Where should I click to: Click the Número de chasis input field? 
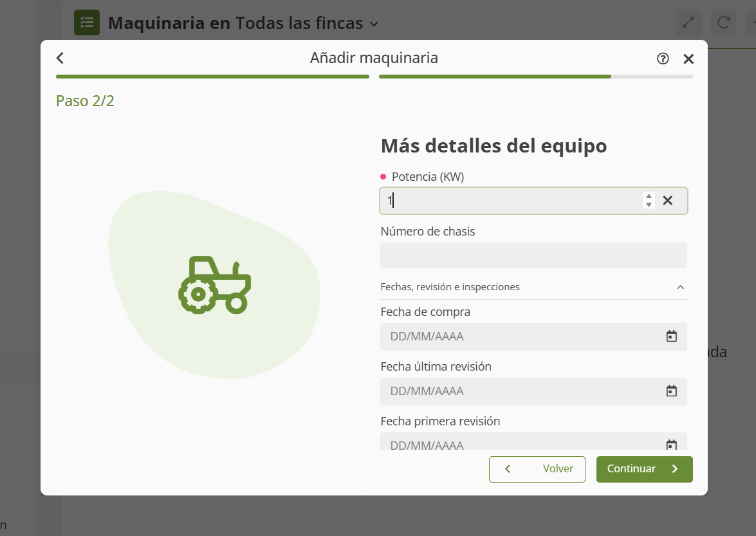coord(533,255)
